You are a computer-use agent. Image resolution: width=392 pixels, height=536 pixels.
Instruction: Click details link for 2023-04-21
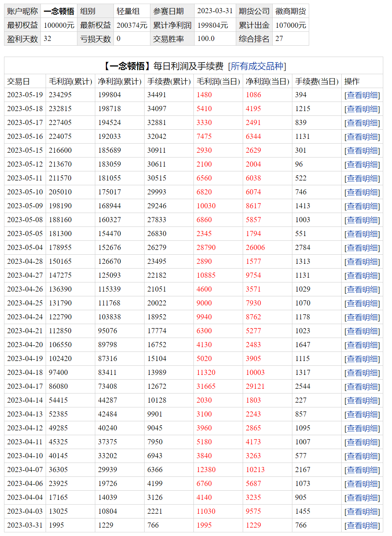(362, 331)
